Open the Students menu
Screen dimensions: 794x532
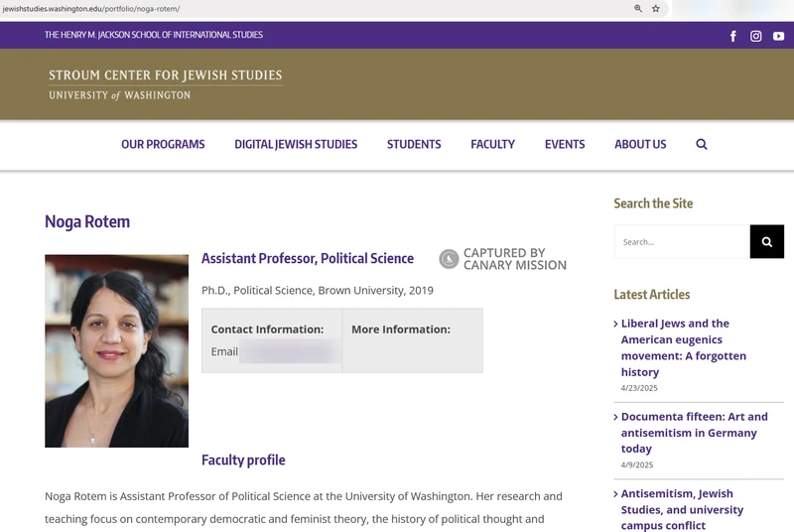(414, 144)
